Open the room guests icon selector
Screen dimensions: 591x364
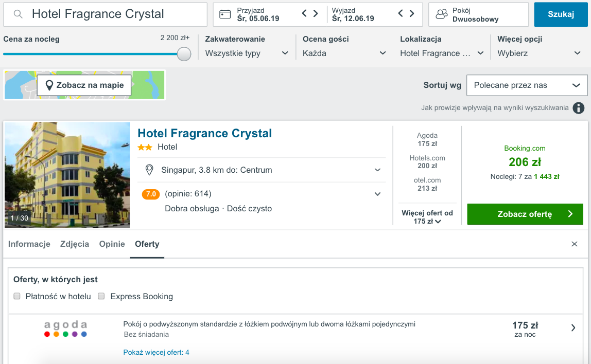pyautogui.click(x=441, y=14)
